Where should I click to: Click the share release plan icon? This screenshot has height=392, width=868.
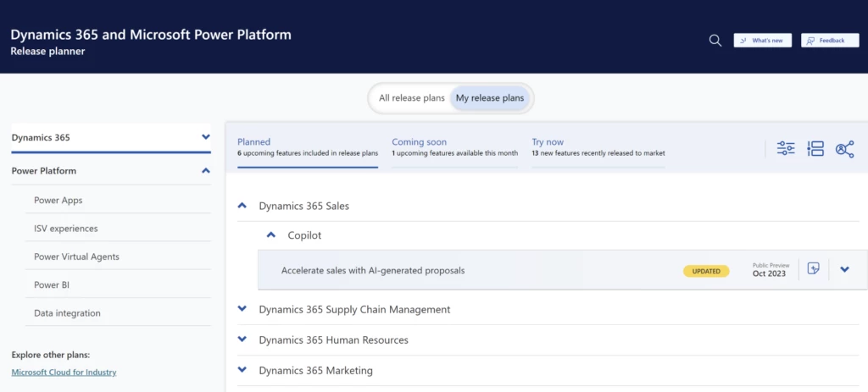tap(844, 149)
